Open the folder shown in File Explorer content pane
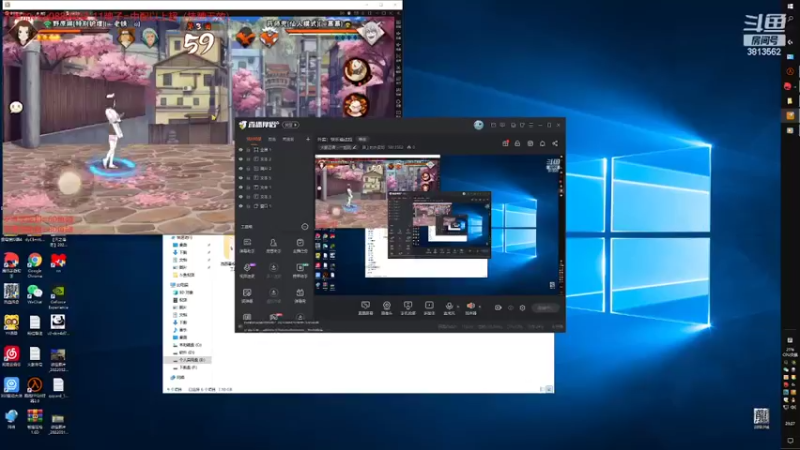This screenshot has height=450, width=800. [228, 254]
